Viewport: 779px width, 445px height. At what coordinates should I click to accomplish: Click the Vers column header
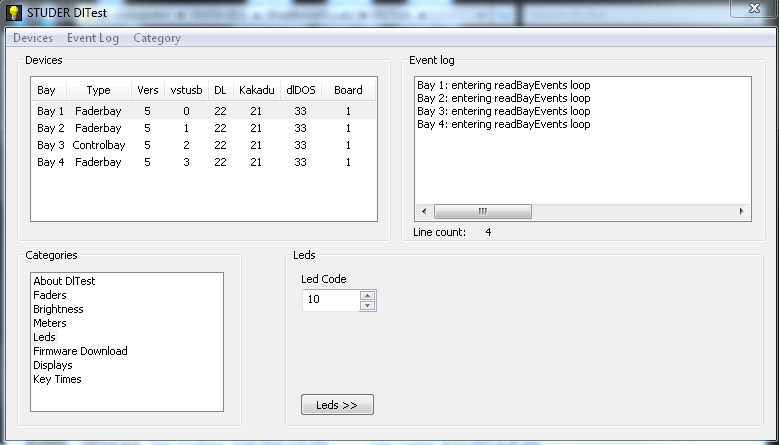[148, 90]
